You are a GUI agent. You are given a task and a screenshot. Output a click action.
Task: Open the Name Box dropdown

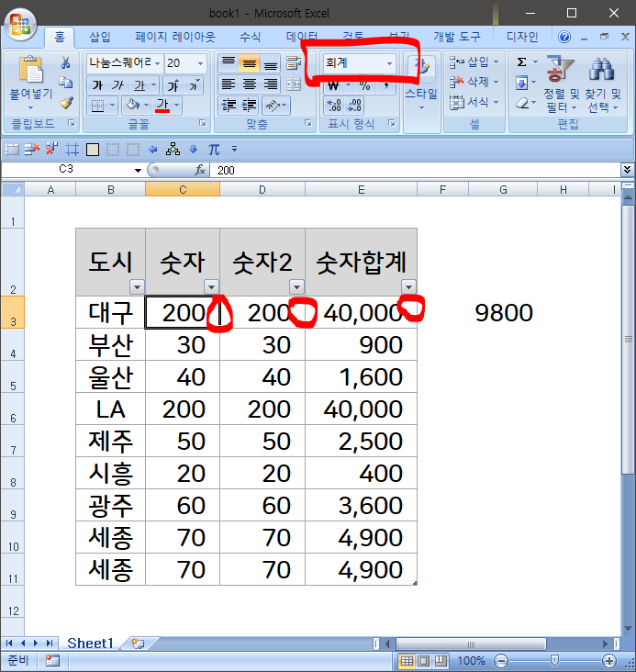pyautogui.click(x=138, y=170)
